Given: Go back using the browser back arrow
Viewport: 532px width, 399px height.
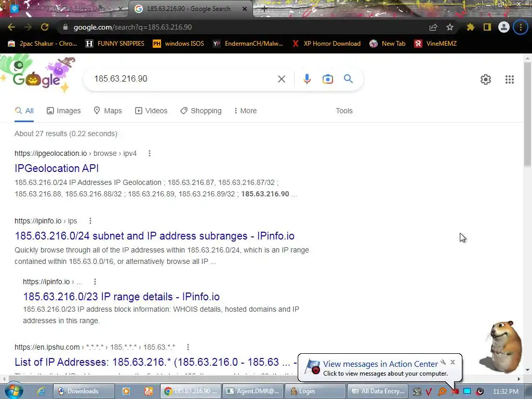Looking at the screenshot, I should coord(11,27).
